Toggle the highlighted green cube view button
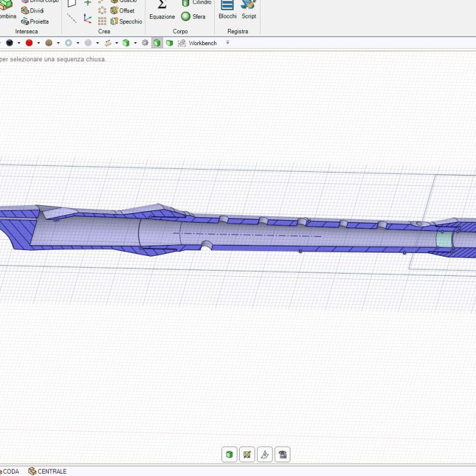Image resolution: width=476 pixels, height=476 pixels. (157, 43)
